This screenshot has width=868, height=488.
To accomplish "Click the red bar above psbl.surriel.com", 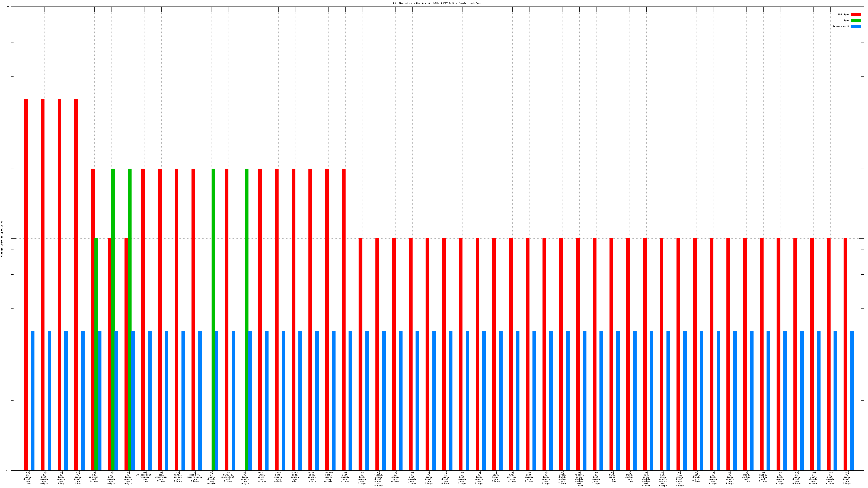I will tap(511, 354).
